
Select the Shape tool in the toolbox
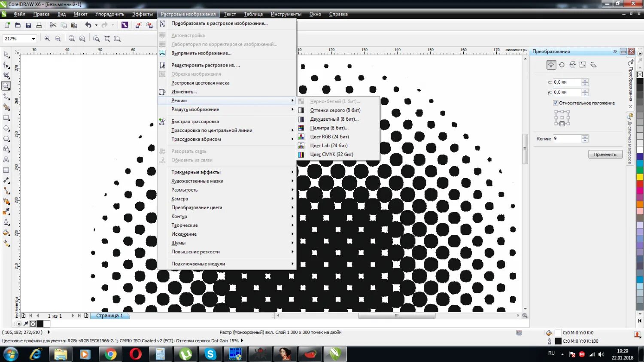point(6,65)
